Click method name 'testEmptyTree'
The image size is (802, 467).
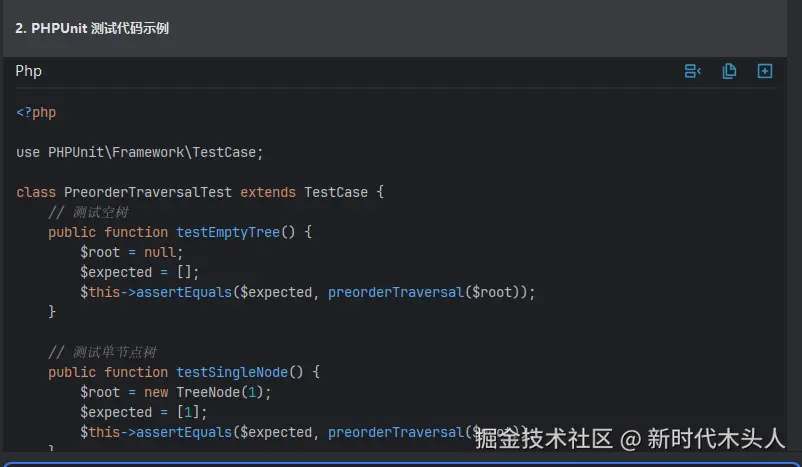[228, 232]
